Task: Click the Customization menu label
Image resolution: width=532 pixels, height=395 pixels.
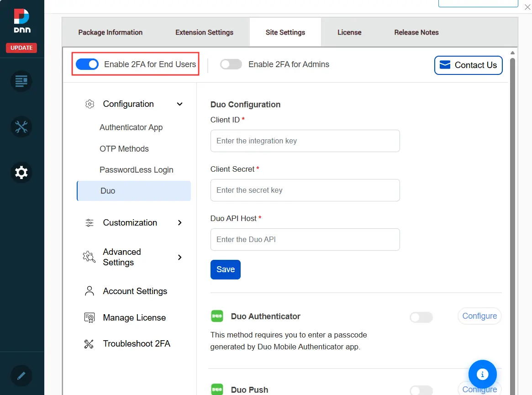Action: 130,222
